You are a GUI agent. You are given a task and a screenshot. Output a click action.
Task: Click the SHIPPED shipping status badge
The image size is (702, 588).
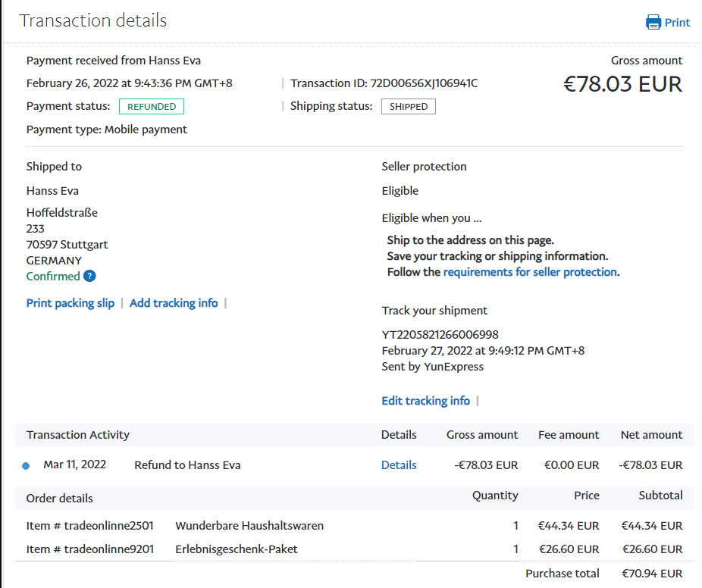pos(408,107)
